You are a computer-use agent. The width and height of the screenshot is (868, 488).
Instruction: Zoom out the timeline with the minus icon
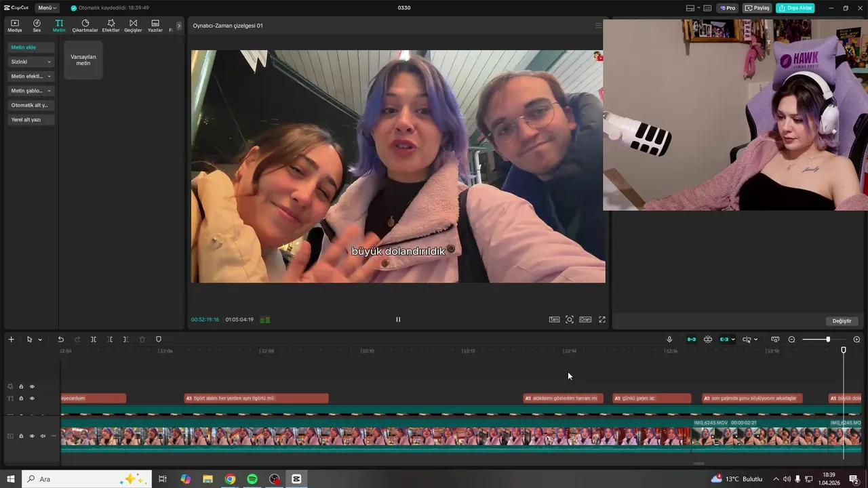point(791,339)
